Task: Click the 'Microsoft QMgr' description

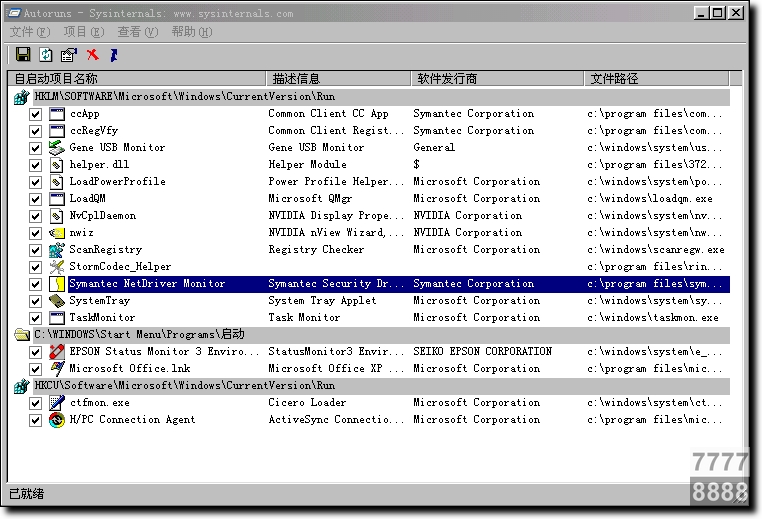Action: [x=310, y=199]
